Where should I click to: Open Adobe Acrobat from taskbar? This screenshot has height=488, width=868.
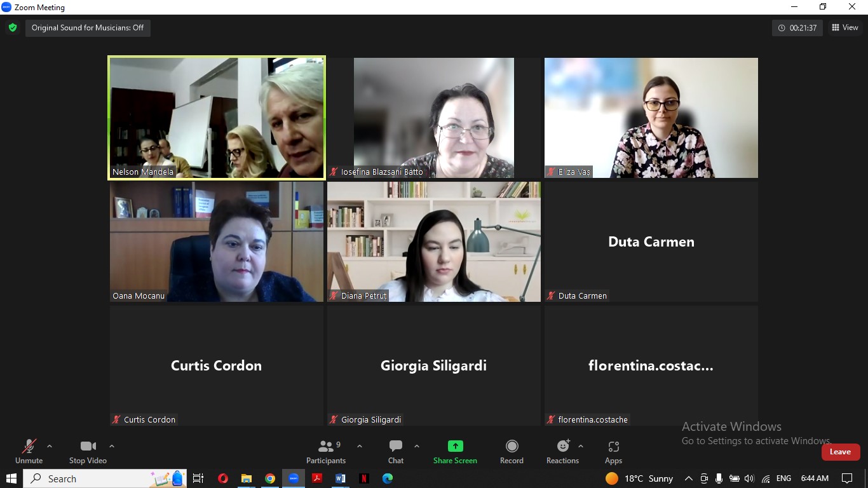click(x=317, y=478)
